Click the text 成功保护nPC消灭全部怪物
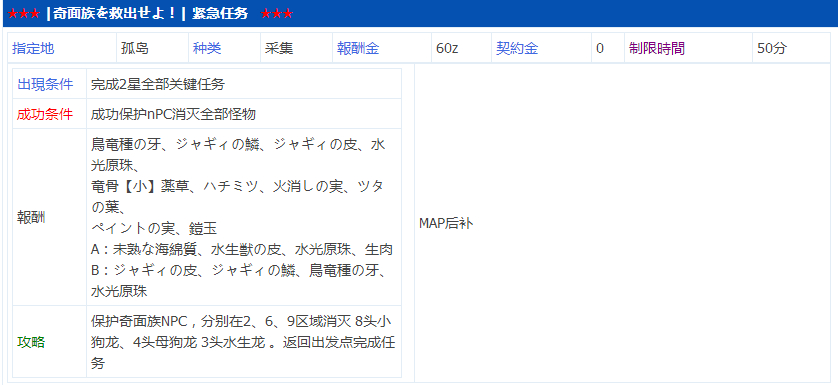 [x=173, y=114]
